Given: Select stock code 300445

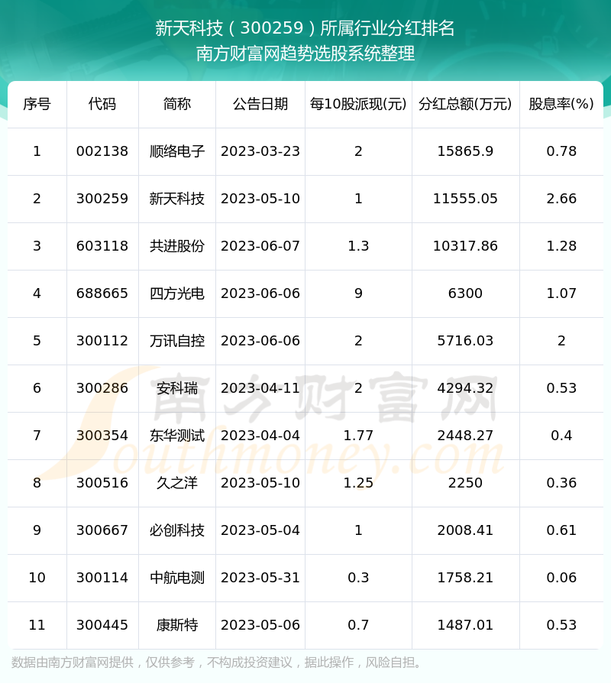Looking at the screenshot, I should [102, 624].
